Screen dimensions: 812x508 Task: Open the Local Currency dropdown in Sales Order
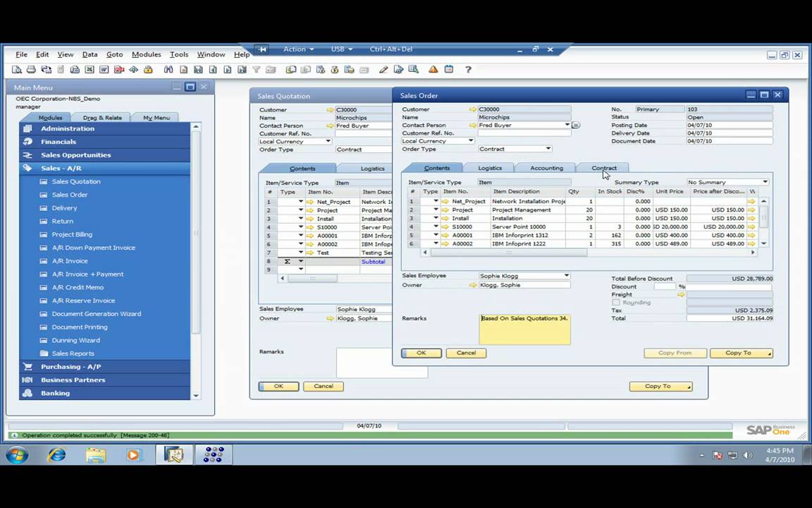470,141
